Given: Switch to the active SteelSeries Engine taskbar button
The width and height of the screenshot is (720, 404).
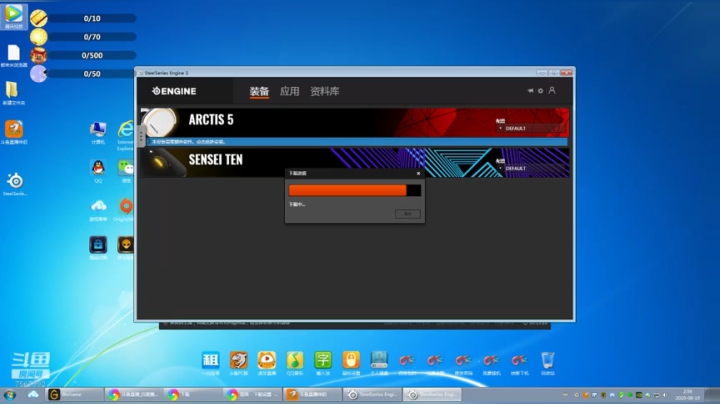Looking at the screenshot, I should 432,394.
